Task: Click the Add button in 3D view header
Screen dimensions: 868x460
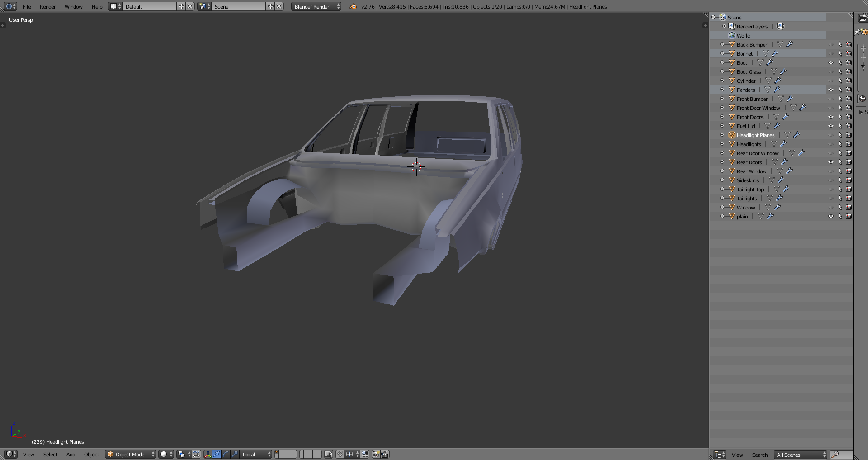Action: coord(71,454)
